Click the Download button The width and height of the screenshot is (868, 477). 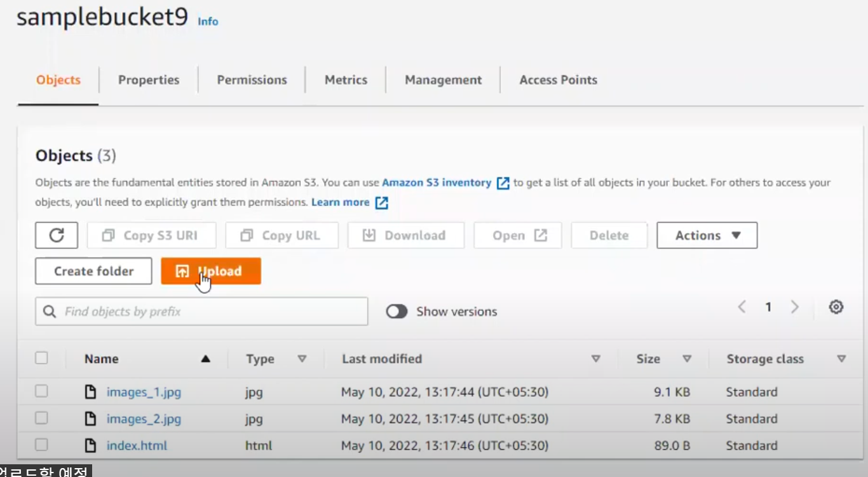[406, 235]
